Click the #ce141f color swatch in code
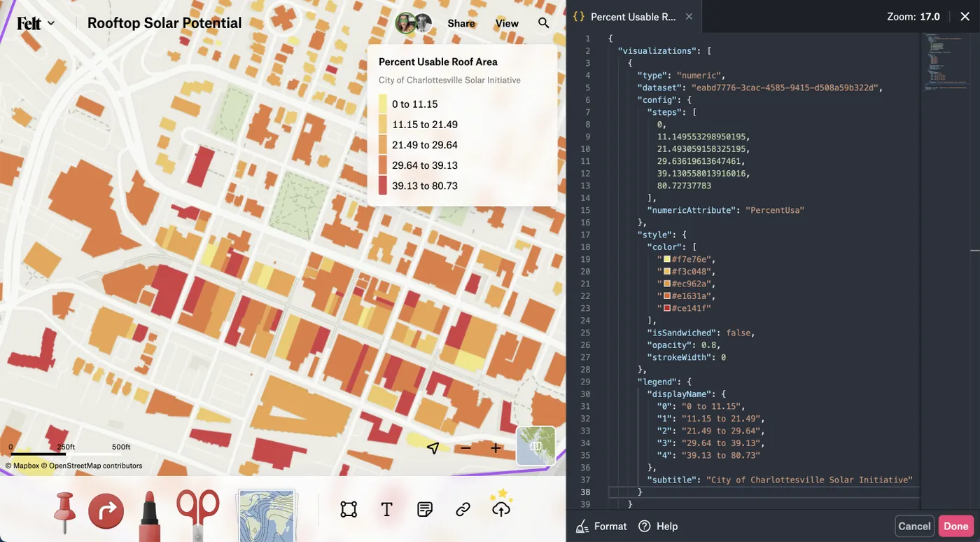Screen dimensions: 980x542 667,308
